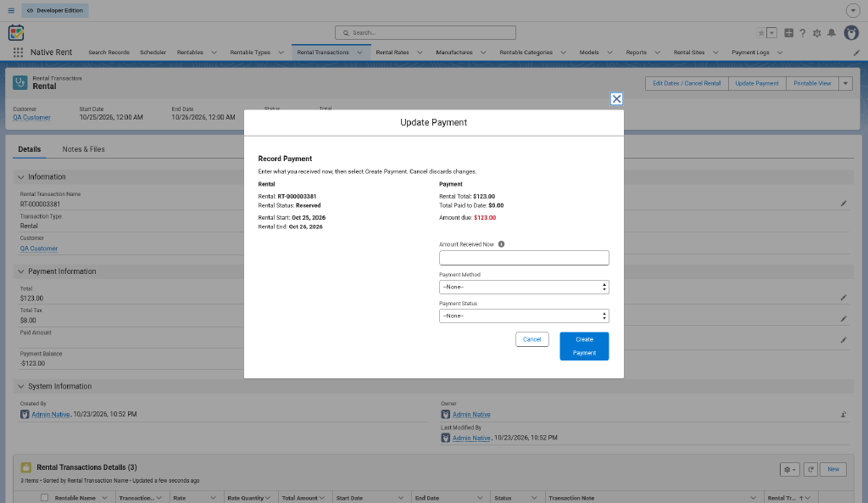This screenshot has height=503, width=868.
Task: Click the pencil icon to edit nav bar
Action: (x=856, y=53)
